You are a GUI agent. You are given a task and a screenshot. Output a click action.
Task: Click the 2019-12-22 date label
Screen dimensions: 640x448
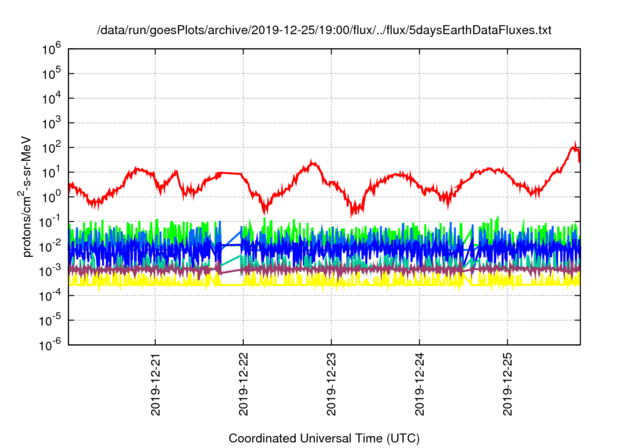[244, 384]
